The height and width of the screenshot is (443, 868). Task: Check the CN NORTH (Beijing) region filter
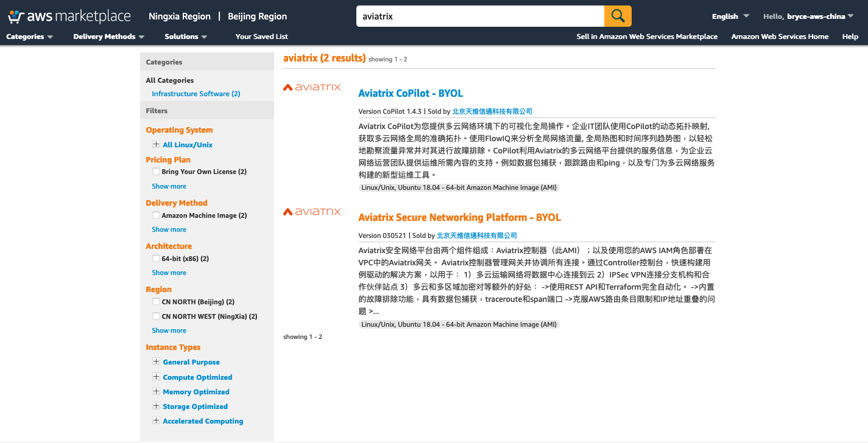[156, 301]
